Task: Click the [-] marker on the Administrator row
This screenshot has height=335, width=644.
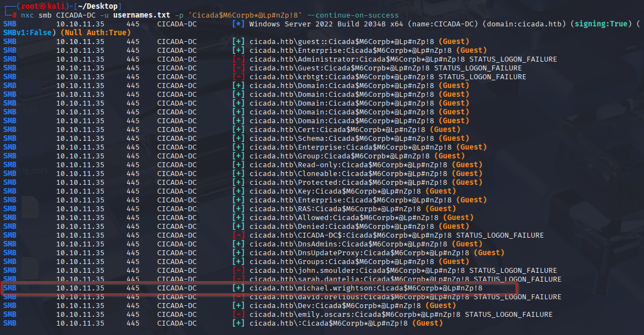Action: [x=238, y=59]
